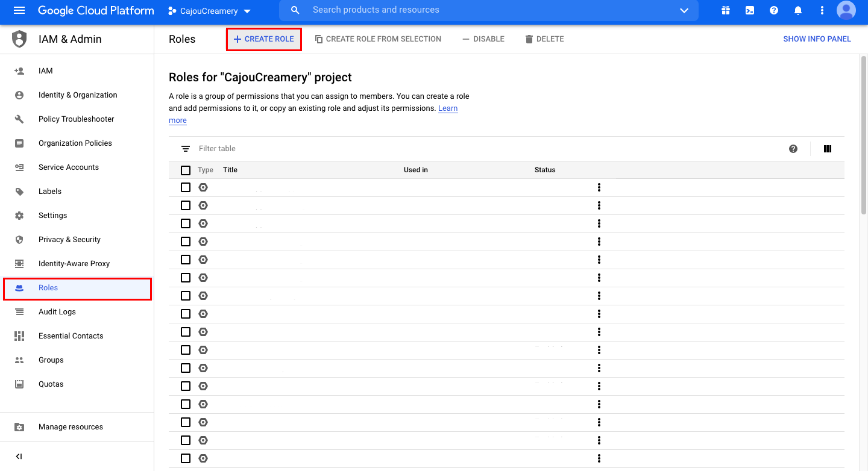Open Policy Troubleshooter wrench icon
This screenshot has width=868, height=471.
point(19,119)
